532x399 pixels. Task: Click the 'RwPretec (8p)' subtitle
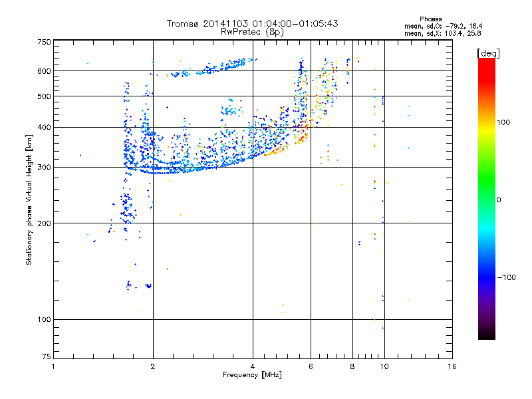[252, 32]
